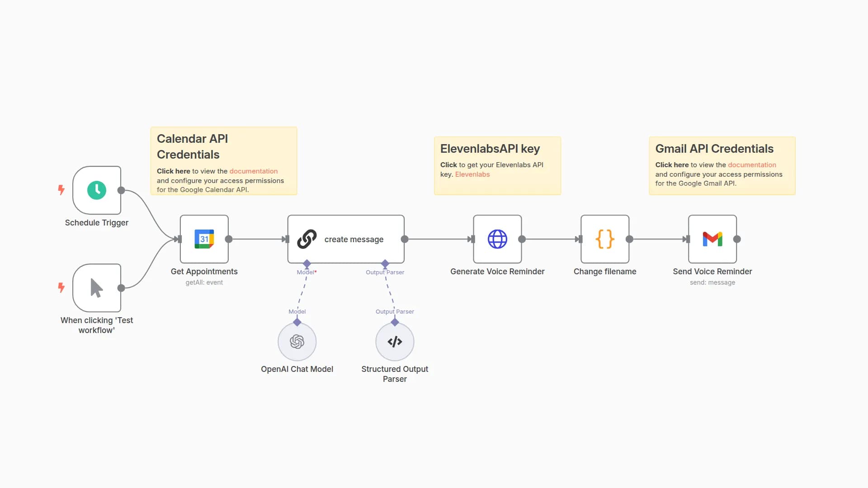
Task: Click the Send Voice Reminder output connector
Action: tap(737, 239)
